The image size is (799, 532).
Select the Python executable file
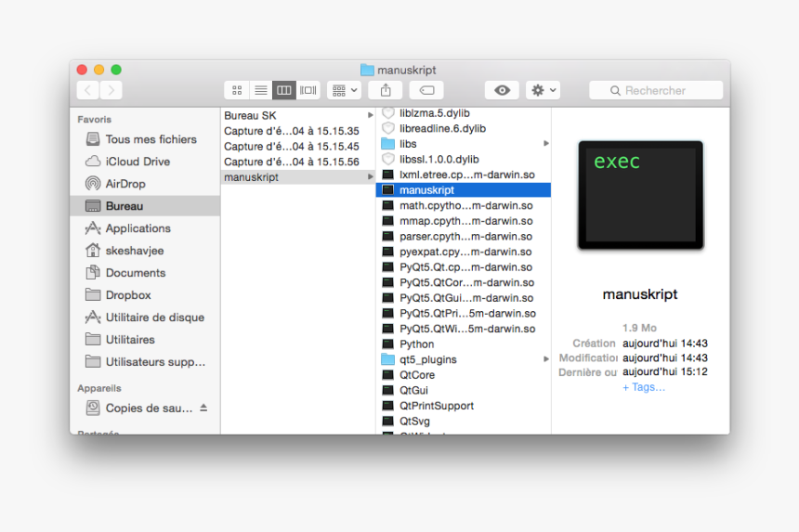pyautogui.click(x=416, y=344)
